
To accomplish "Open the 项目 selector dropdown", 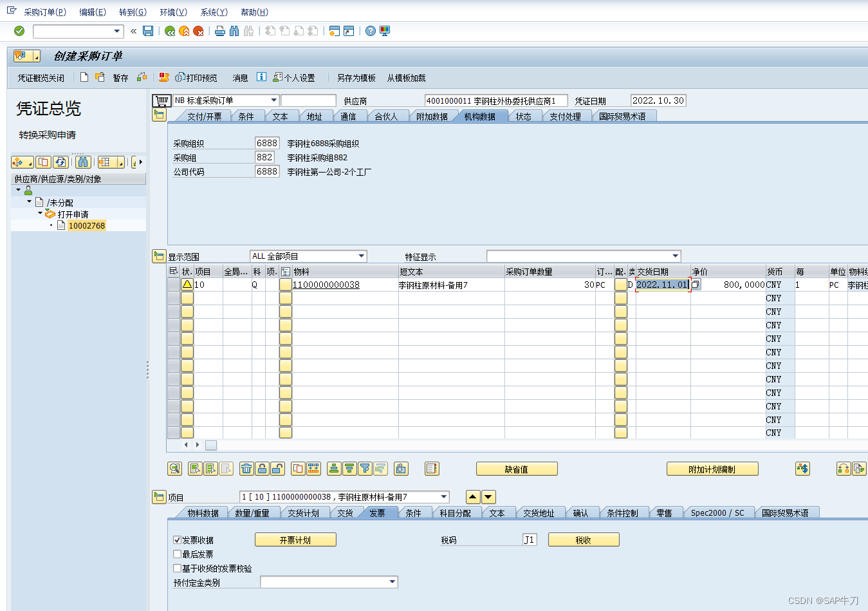I will click(444, 497).
